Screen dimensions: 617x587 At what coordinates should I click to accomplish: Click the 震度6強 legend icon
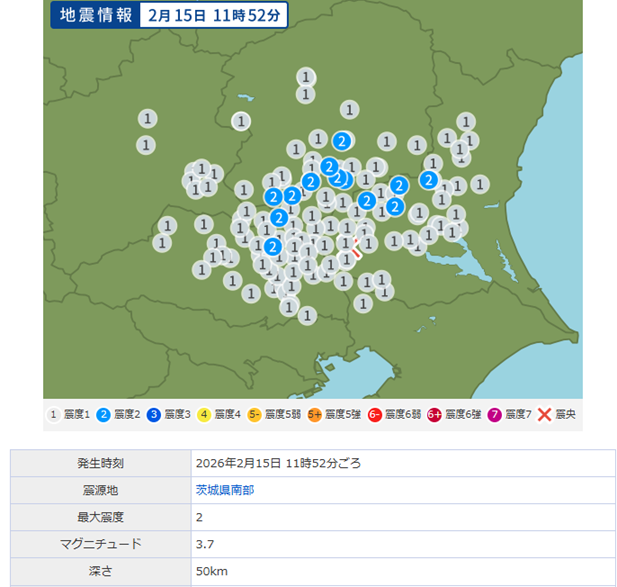tap(434, 414)
